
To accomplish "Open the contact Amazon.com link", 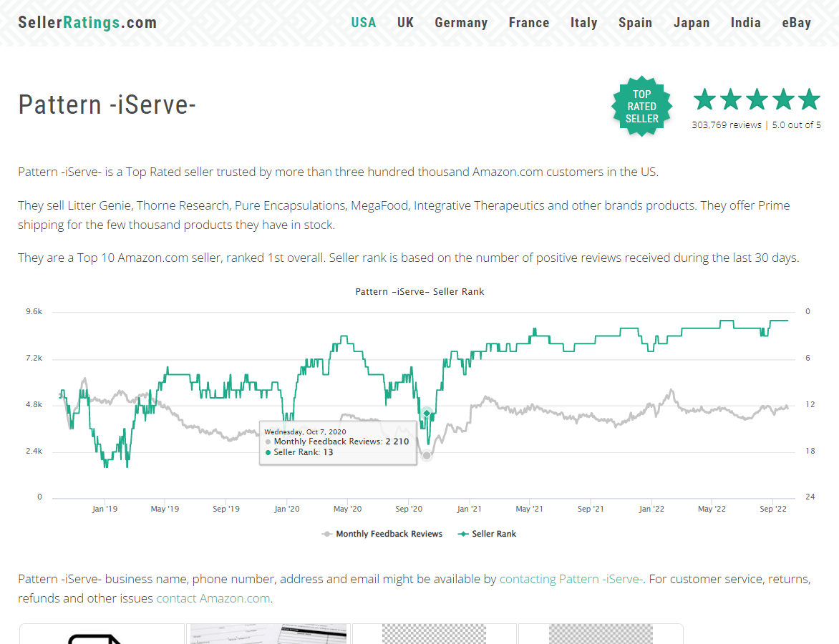I will (213, 598).
